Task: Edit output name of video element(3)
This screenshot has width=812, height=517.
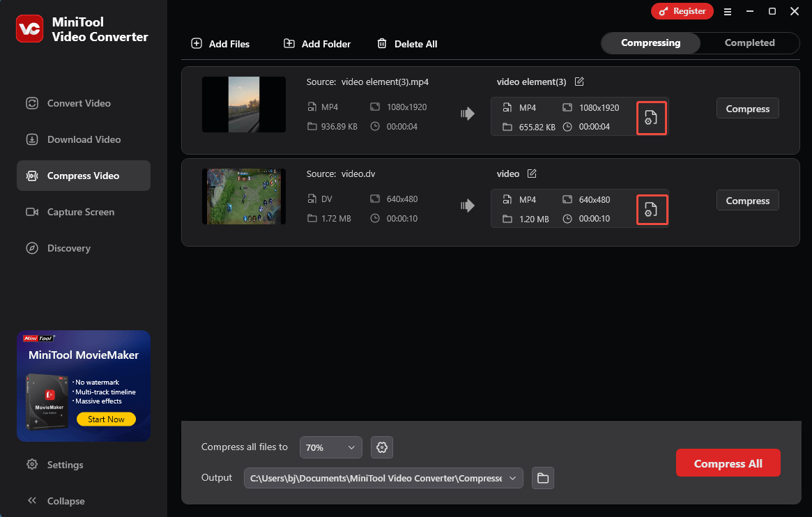Action: click(579, 82)
